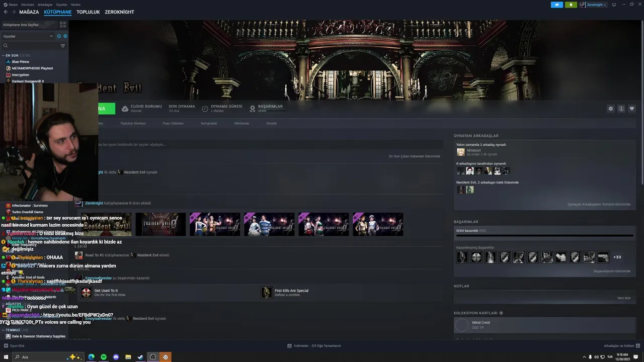This screenshot has height=362, width=644.
Task: Open Discord from the taskbar
Action: pos(116,357)
